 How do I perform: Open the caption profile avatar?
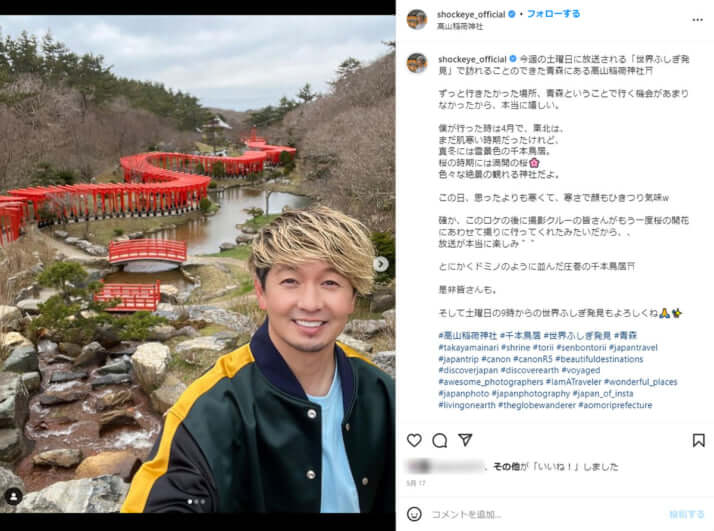(x=417, y=63)
